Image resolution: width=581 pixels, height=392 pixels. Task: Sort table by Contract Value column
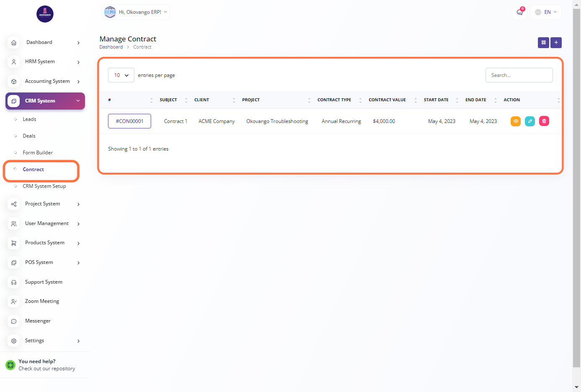388,100
